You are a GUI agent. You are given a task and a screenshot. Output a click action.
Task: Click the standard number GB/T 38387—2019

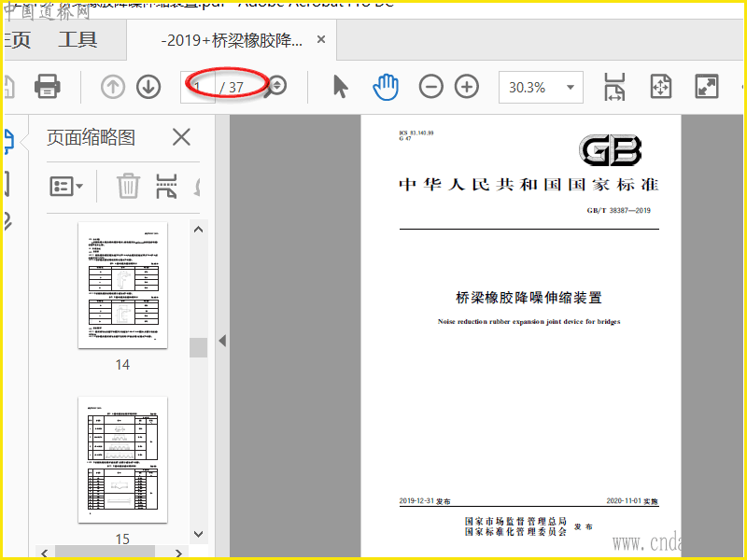coord(618,210)
